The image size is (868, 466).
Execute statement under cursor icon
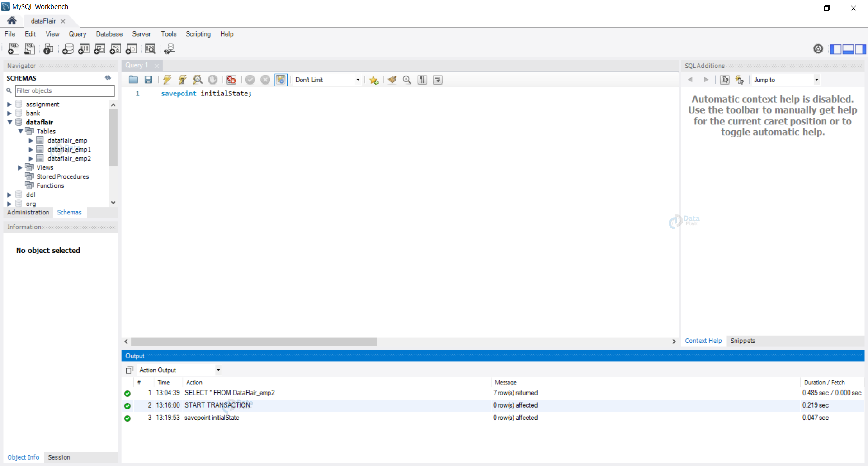click(183, 80)
